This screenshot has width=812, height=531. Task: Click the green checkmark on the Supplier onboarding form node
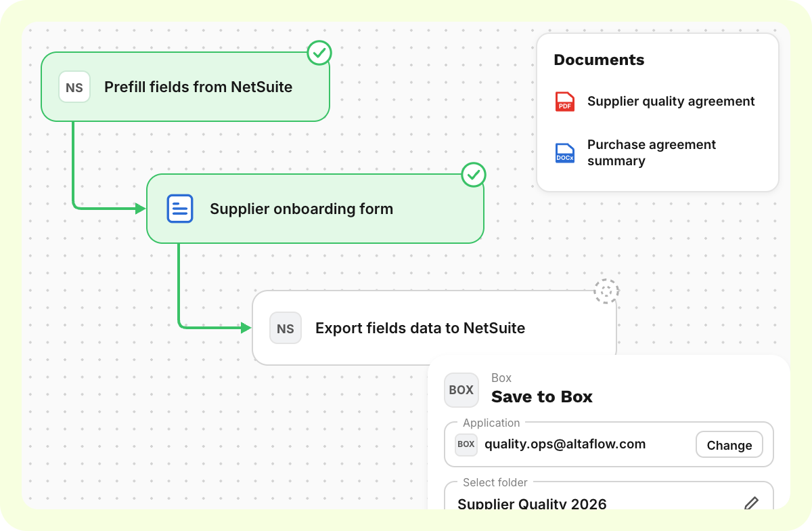click(x=474, y=175)
